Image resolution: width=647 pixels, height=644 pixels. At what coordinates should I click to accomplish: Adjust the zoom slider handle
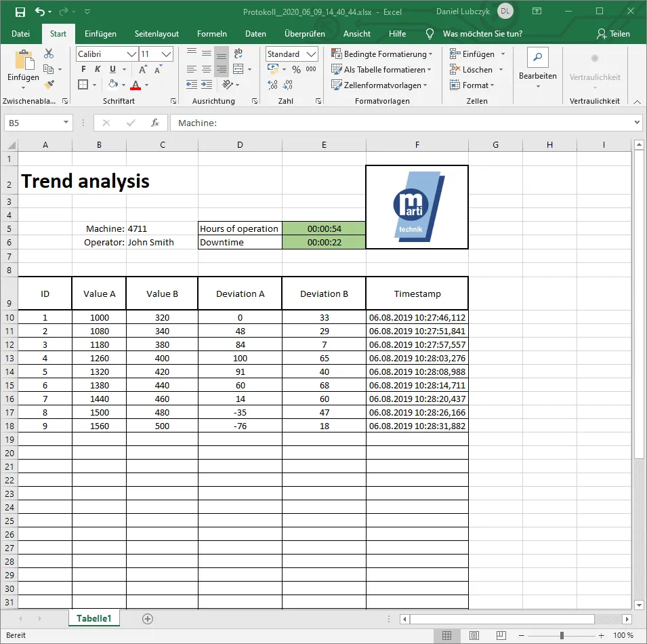562,635
